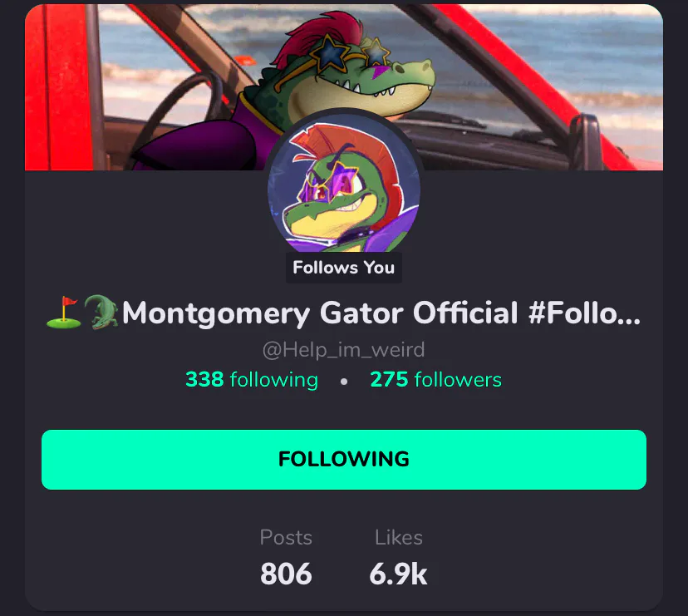Screen dimensions: 688x616
Task: Click the 806 posts count
Action: 286,574
